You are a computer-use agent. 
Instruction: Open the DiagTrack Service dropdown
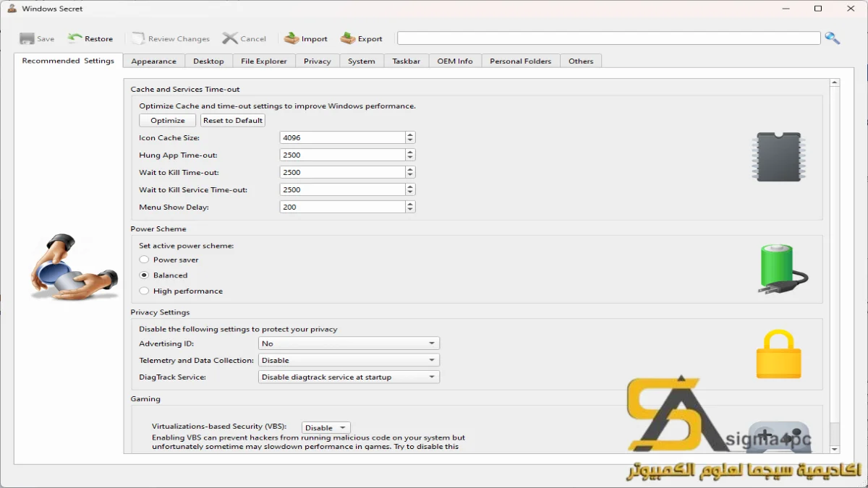click(x=349, y=377)
